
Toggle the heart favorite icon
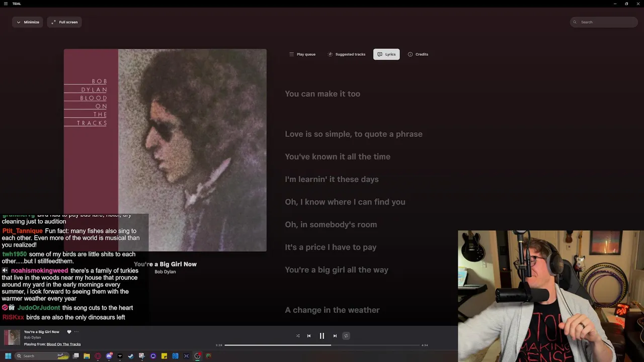point(69,332)
